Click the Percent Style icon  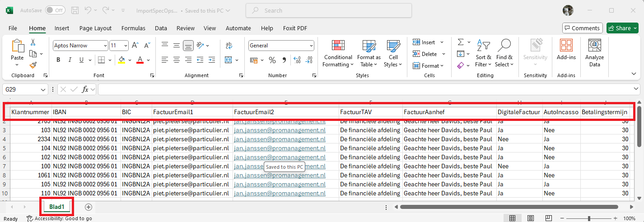coord(272,60)
